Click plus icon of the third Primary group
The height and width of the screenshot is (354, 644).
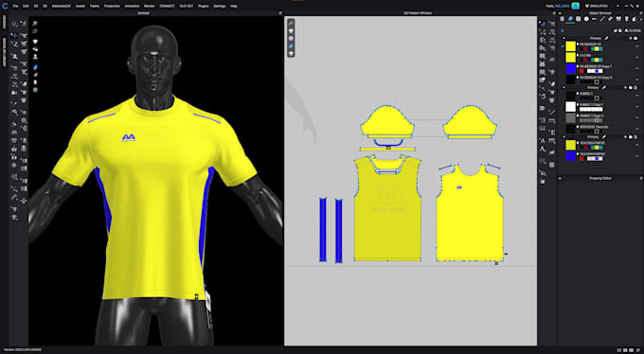(x=625, y=136)
